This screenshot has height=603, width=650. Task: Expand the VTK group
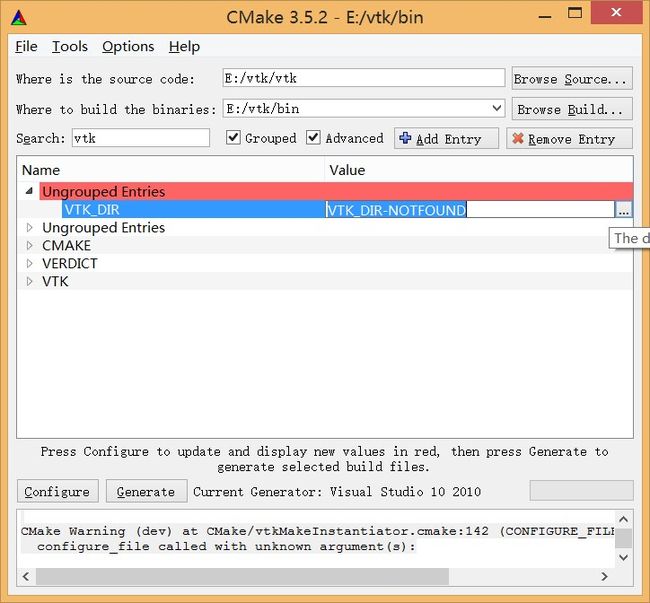pos(29,281)
